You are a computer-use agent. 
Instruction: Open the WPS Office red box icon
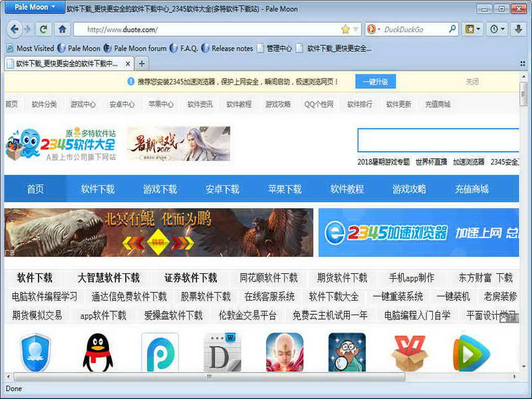pyautogui.click(x=409, y=352)
